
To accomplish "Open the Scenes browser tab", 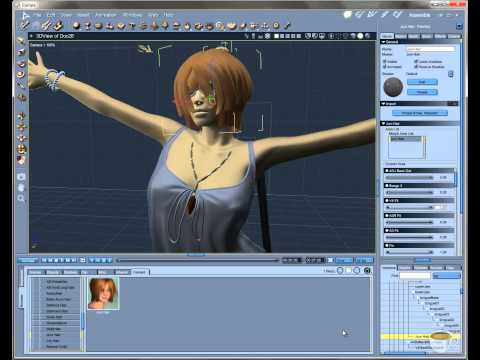I will click(36, 272).
